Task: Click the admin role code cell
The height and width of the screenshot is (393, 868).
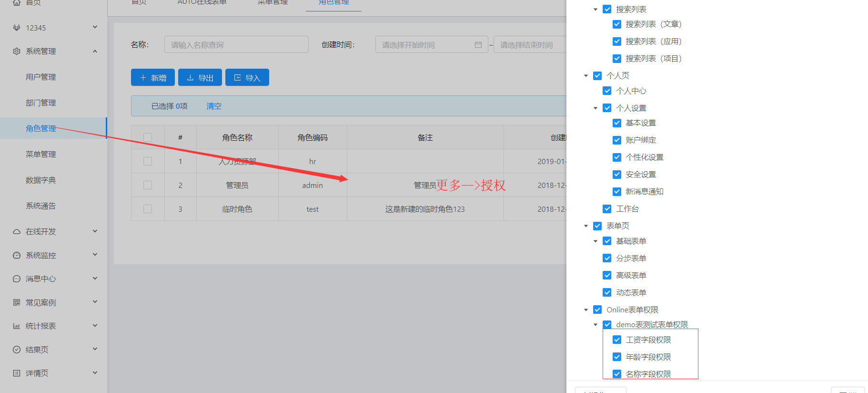Action: click(313, 185)
